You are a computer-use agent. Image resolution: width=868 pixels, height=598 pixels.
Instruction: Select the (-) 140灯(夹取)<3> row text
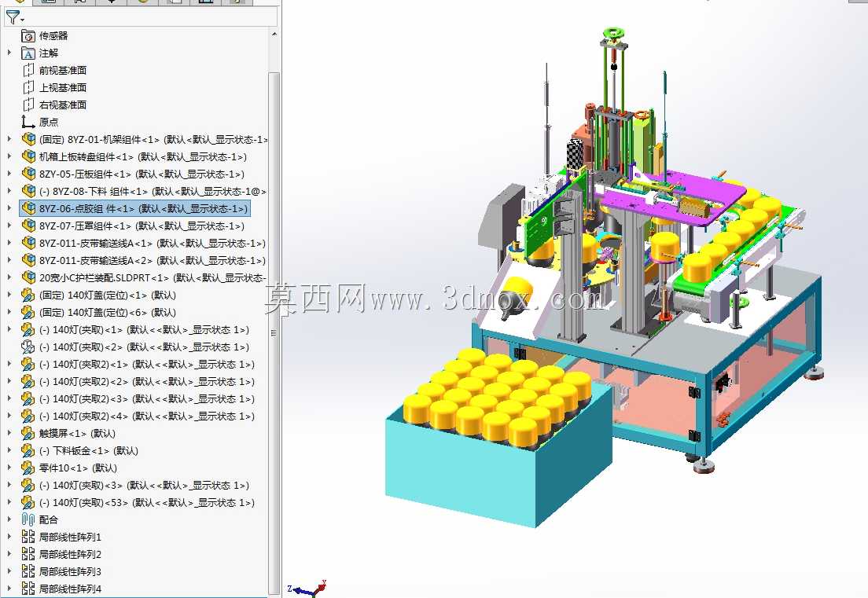pos(144,485)
